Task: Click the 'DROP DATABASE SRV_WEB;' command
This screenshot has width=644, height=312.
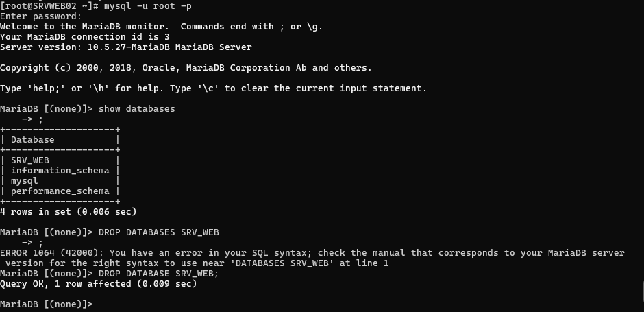Action: click(158, 274)
